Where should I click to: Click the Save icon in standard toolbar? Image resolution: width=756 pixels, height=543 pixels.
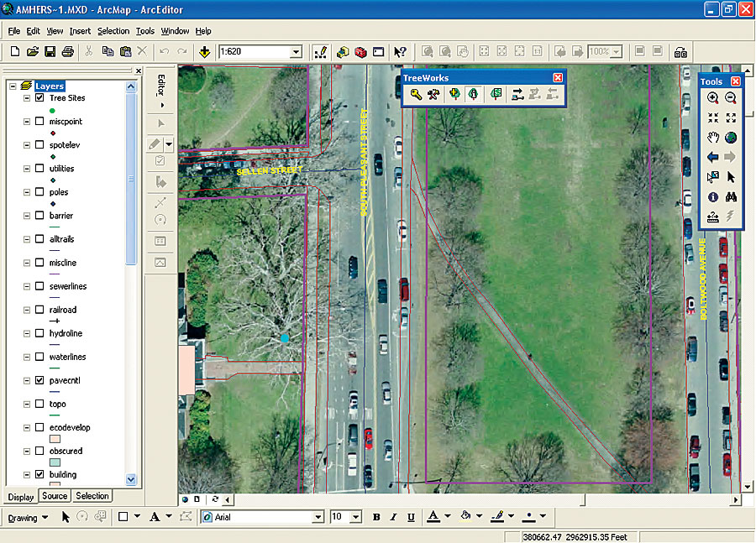click(50, 52)
